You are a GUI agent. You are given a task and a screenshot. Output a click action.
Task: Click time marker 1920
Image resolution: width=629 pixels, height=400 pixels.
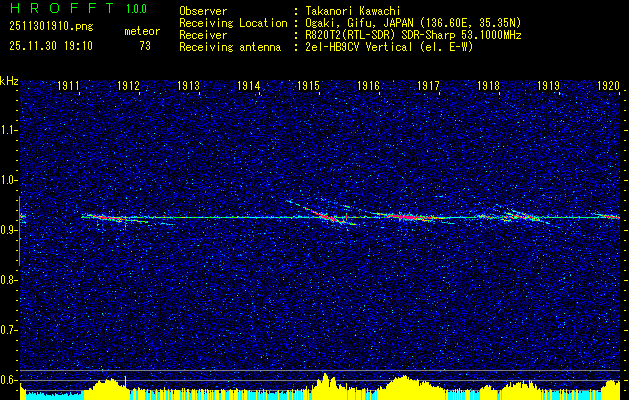609,85
